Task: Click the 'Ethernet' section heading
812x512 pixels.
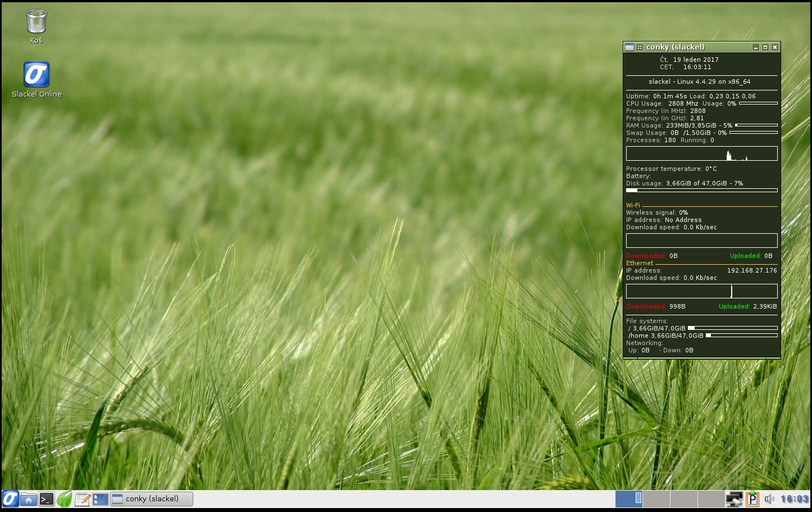Action: 640,263
